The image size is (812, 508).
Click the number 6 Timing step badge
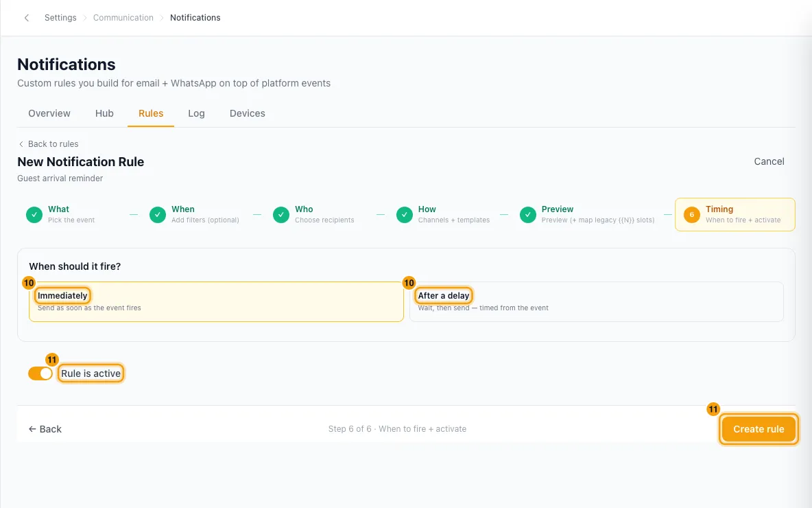(x=692, y=215)
